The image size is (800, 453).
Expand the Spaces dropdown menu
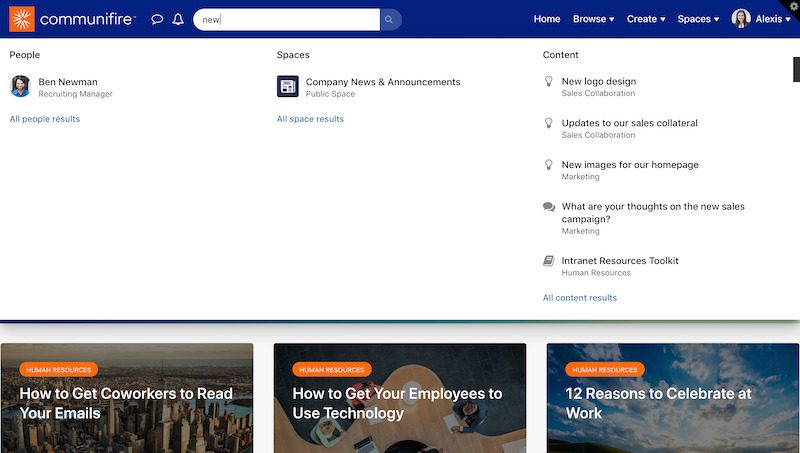coord(698,19)
